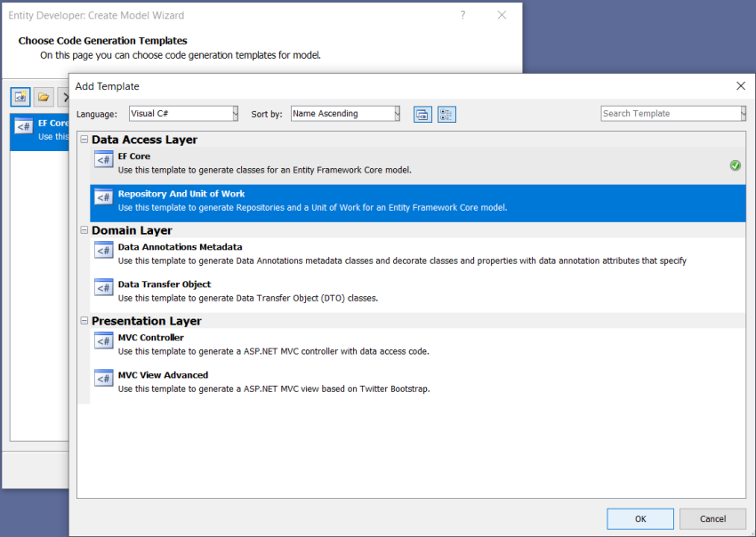
Task: Click the Data Annotations Metadata template icon
Action: point(104,250)
